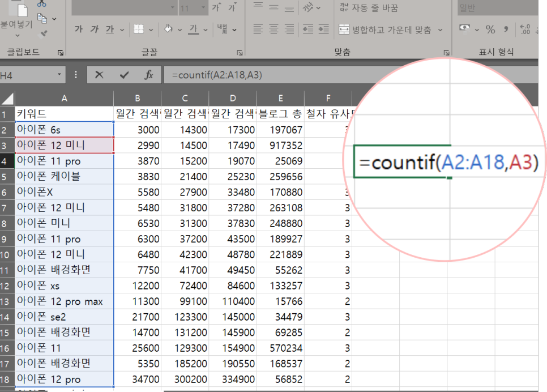
Task: Click the 내천 phonetic guide icon
Action: [222, 29]
